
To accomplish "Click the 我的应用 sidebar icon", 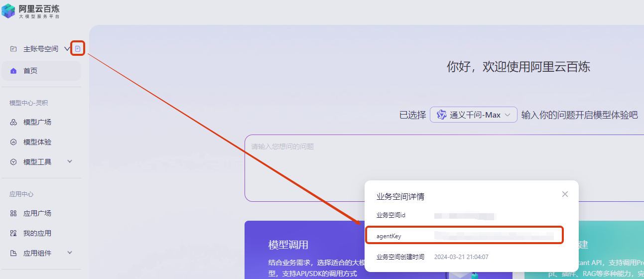I will [13, 233].
